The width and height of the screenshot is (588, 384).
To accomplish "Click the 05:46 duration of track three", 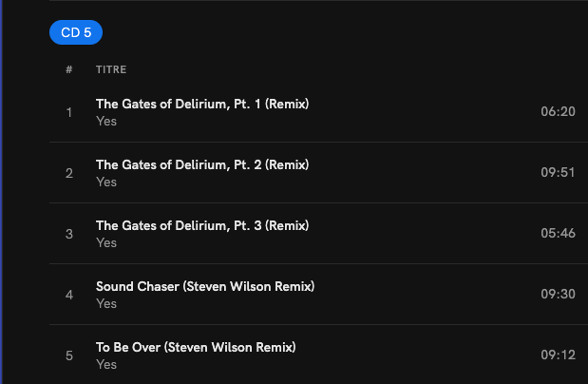I will (x=558, y=234).
